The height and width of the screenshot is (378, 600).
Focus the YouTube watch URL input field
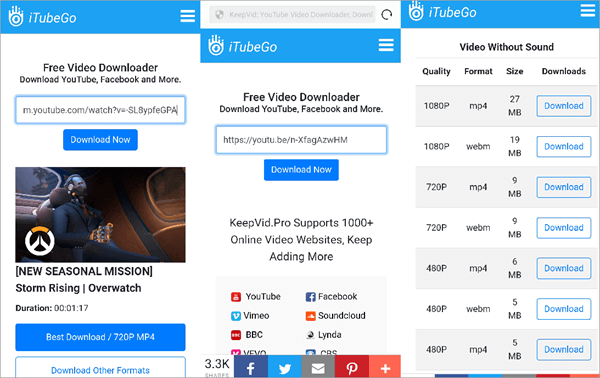[x=100, y=110]
